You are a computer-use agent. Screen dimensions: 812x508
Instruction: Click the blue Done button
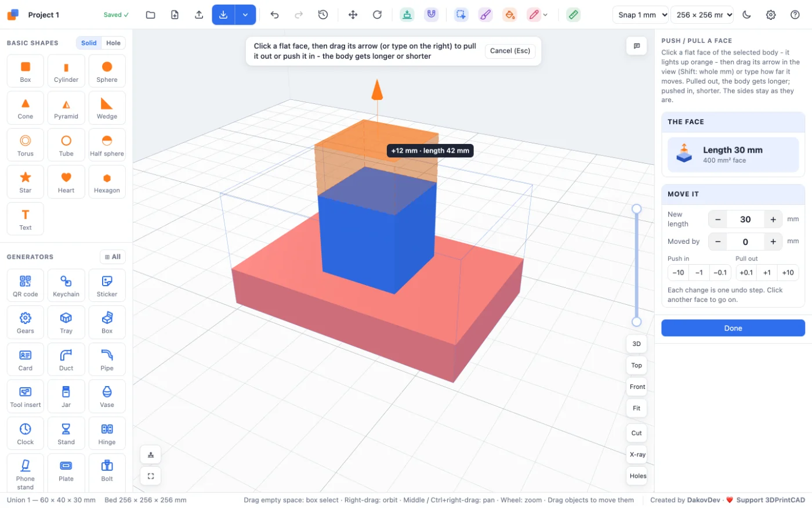(x=733, y=328)
